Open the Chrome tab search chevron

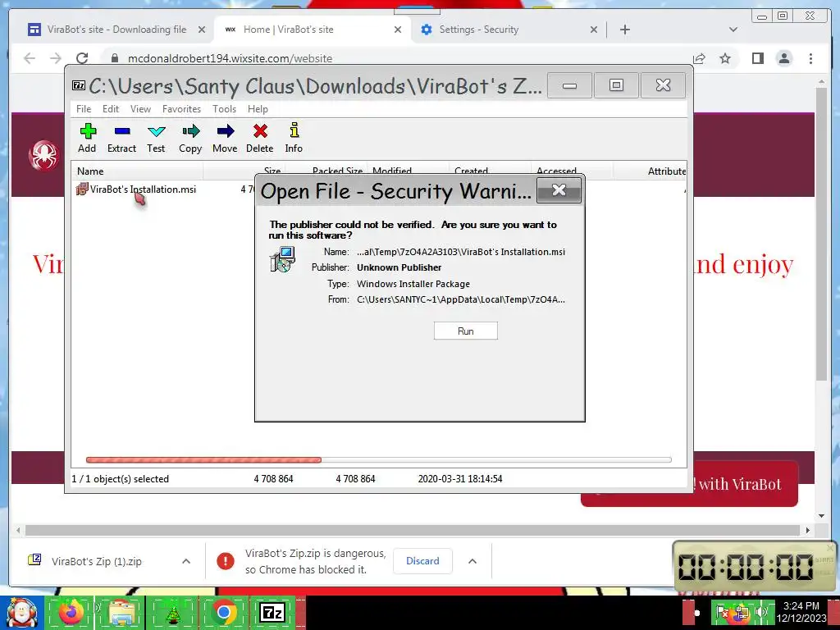733,30
